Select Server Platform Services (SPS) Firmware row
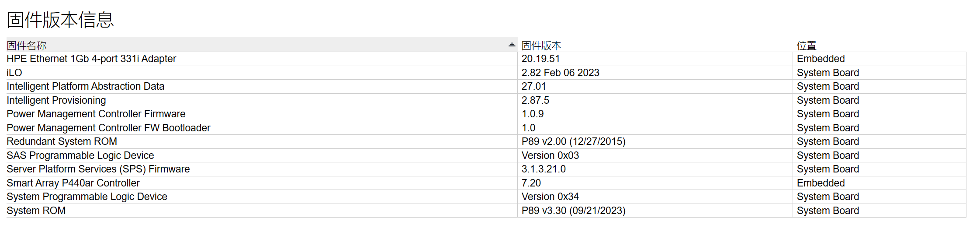This screenshot has height=239, width=980. (x=98, y=169)
